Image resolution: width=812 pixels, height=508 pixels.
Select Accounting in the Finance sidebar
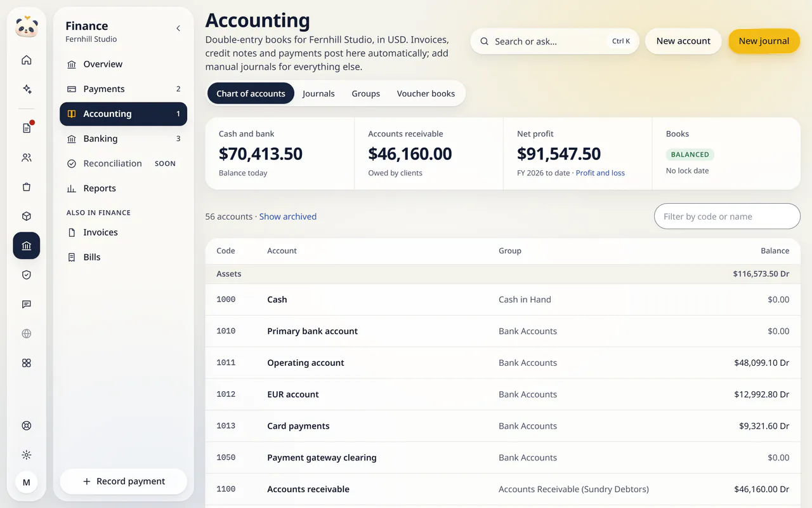pos(123,114)
